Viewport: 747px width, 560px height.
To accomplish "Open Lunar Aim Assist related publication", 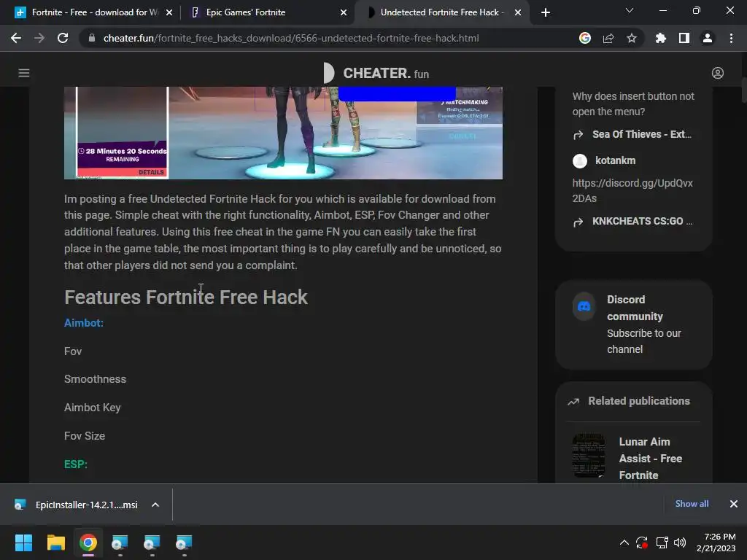I will tap(650, 459).
